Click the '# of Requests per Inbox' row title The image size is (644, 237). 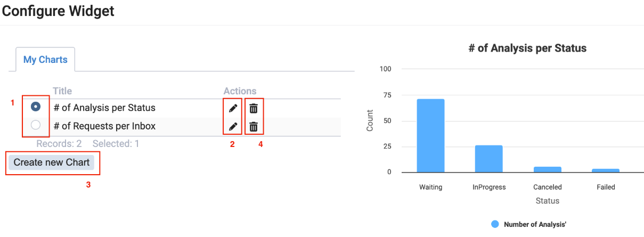105,126
